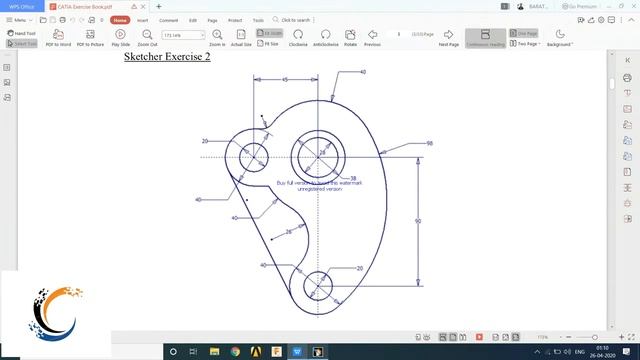
Task: Open the Windows notification center
Action: (x=627, y=351)
